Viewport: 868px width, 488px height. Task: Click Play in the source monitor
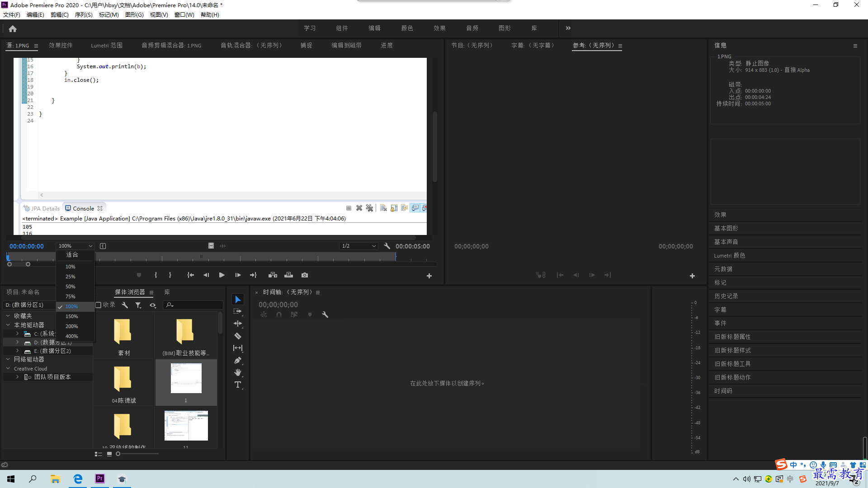tap(222, 275)
